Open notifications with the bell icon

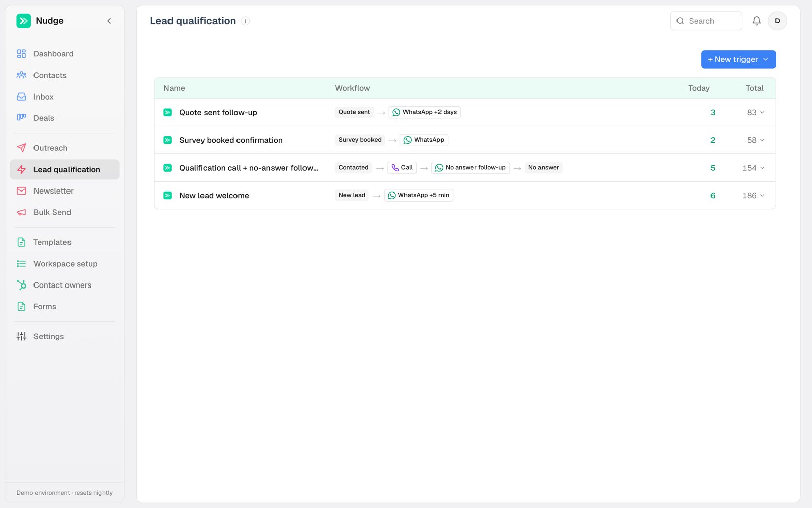click(x=756, y=21)
